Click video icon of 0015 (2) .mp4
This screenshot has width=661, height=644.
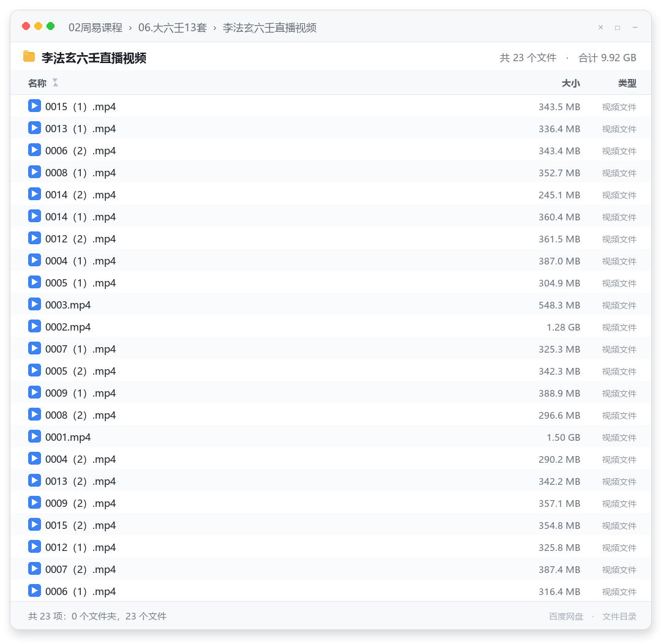[x=34, y=524]
